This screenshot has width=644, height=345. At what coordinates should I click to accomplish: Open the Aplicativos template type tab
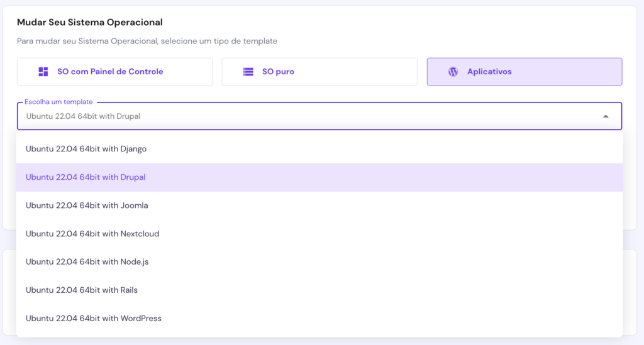(x=524, y=72)
